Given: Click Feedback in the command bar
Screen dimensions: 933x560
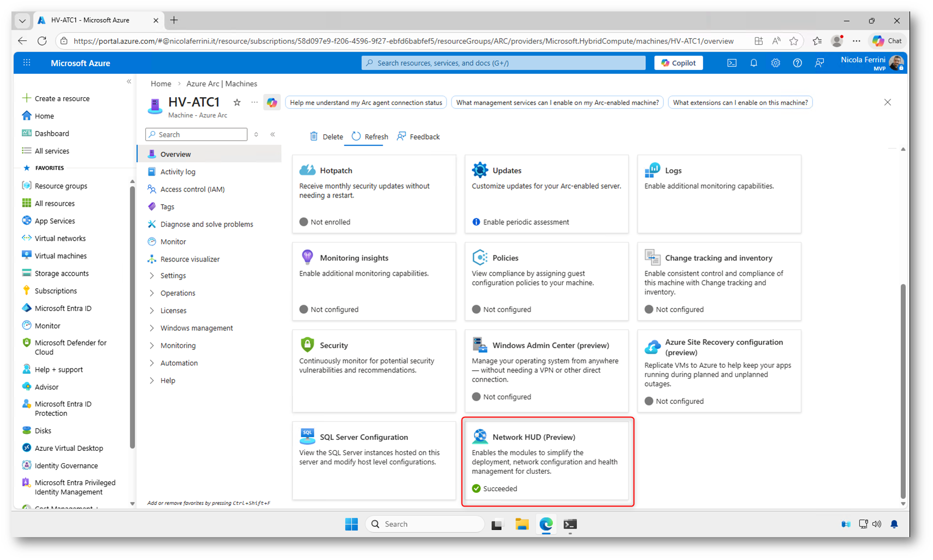Looking at the screenshot, I should (x=418, y=136).
